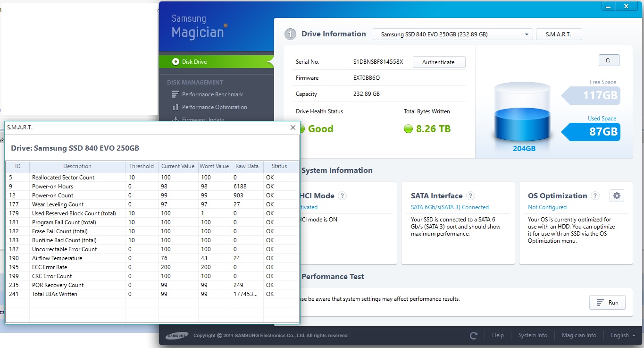
Task: Select Disk Drive in the sidebar
Action: [194, 62]
